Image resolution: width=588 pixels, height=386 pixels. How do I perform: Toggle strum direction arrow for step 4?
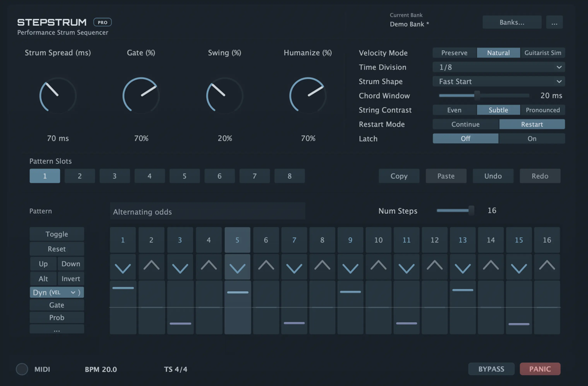pyautogui.click(x=208, y=267)
